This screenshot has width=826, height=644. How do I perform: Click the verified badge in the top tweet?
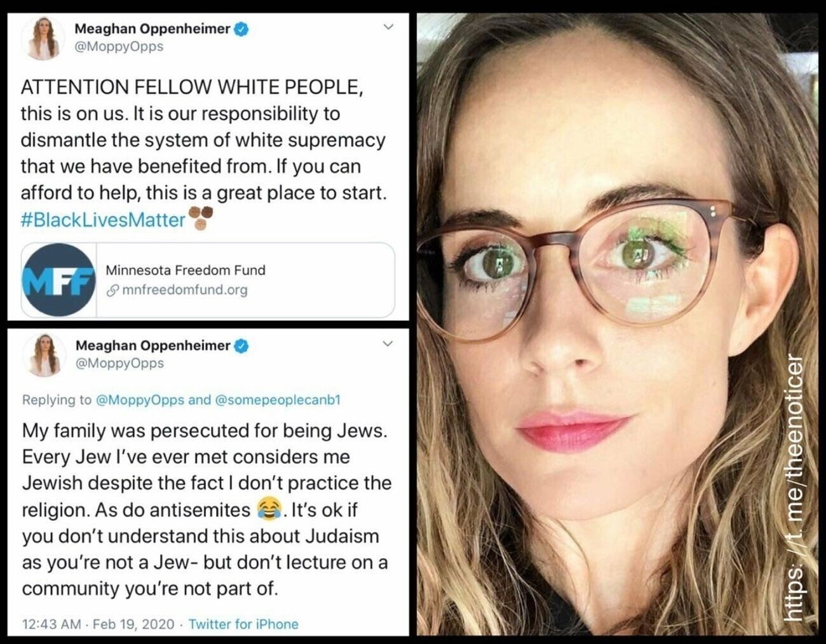[x=242, y=29]
